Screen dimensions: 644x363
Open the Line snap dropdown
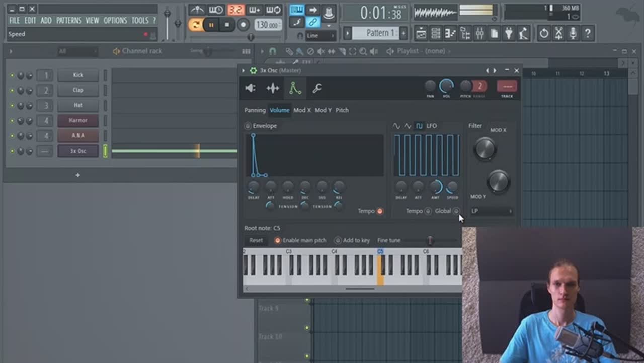point(320,36)
